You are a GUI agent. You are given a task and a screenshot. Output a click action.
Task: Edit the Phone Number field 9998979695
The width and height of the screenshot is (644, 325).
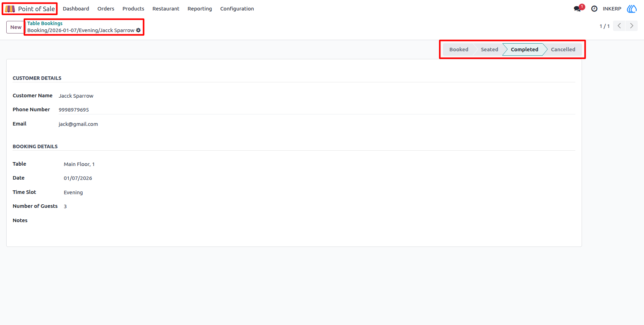(317, 110)
